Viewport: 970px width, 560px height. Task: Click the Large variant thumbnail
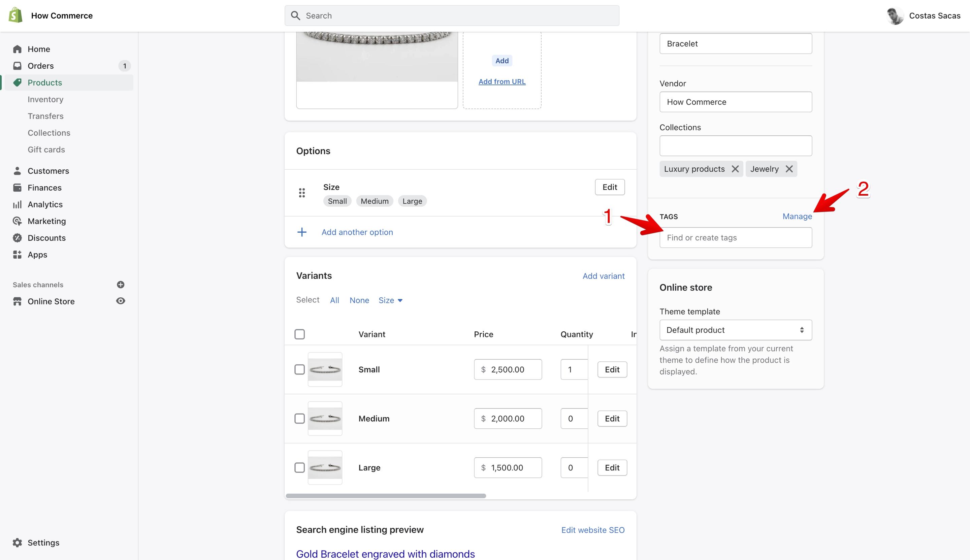(x=325, y=468)
